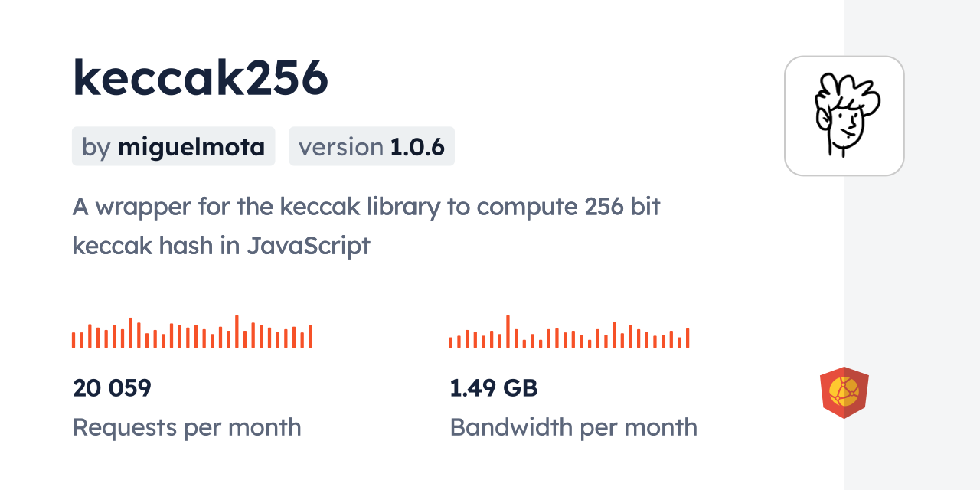Click the first bar of bandwidth chart
The width and height of the screenshot is (980, 490).
pyautogui.click(x=451, y=341)
